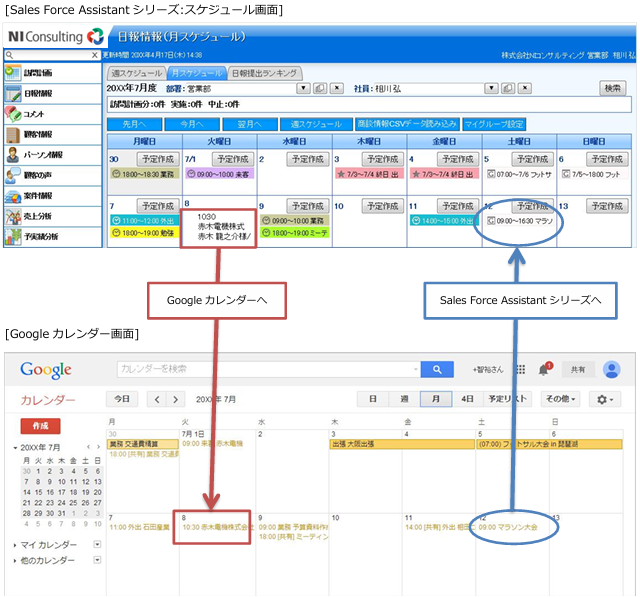This screenshot has width=640, height=597.
Task: Open パーソン情報 in the sidebar
Action: pyautogui.click(x=52, y=155)
